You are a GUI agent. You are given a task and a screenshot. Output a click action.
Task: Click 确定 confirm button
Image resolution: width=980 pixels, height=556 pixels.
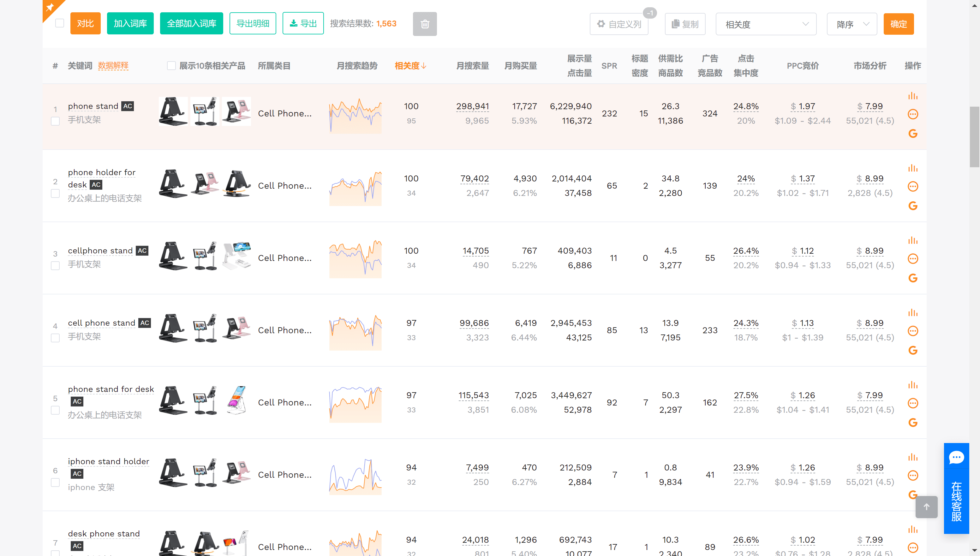(898, 24)
